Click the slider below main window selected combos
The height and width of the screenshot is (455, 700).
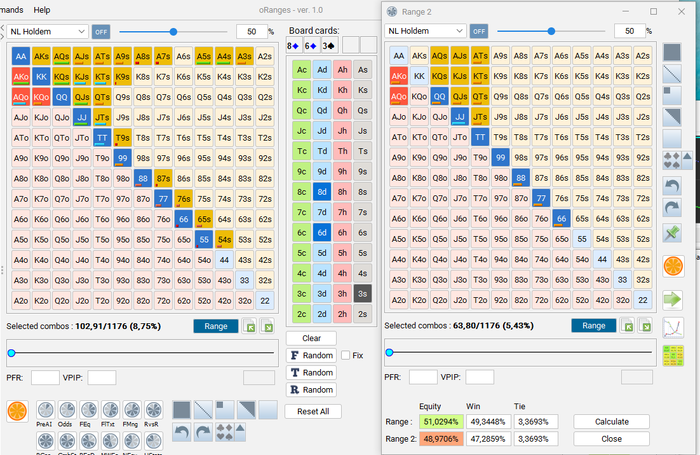pos(142,353)
